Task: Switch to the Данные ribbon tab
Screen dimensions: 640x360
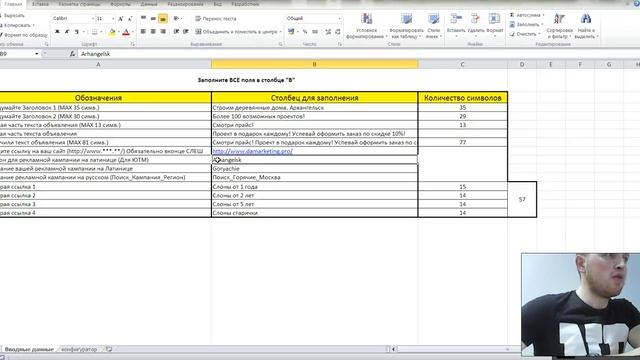Action: [x=149, y=4]
